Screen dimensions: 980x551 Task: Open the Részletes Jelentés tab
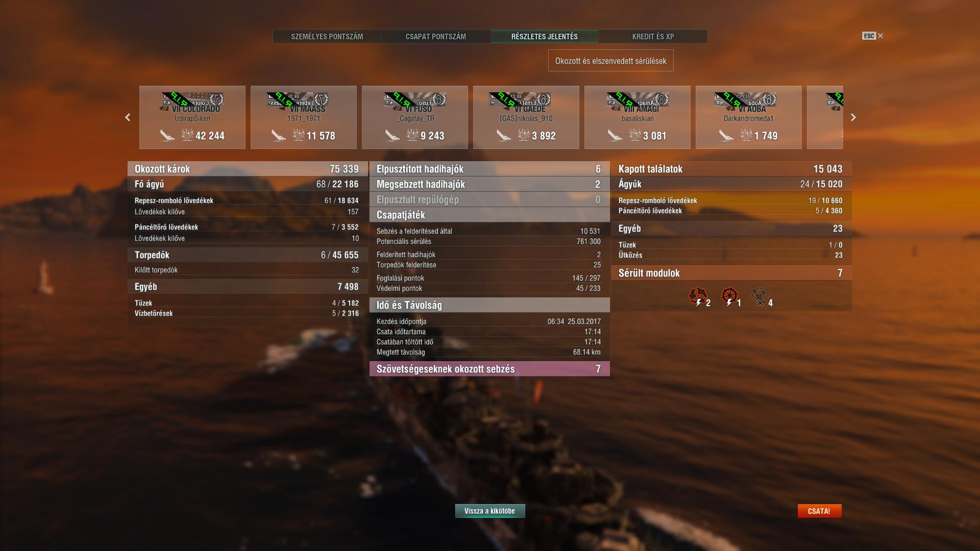click(545, 36)
